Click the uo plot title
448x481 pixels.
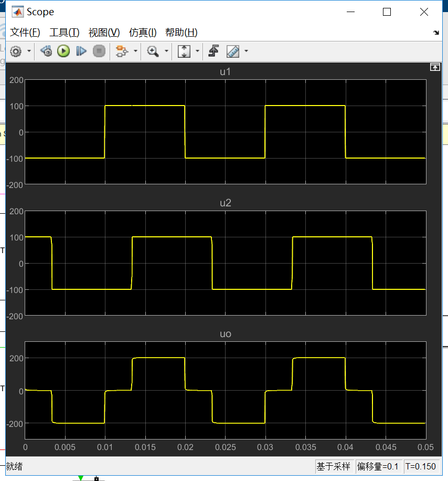tap(225, 334)
